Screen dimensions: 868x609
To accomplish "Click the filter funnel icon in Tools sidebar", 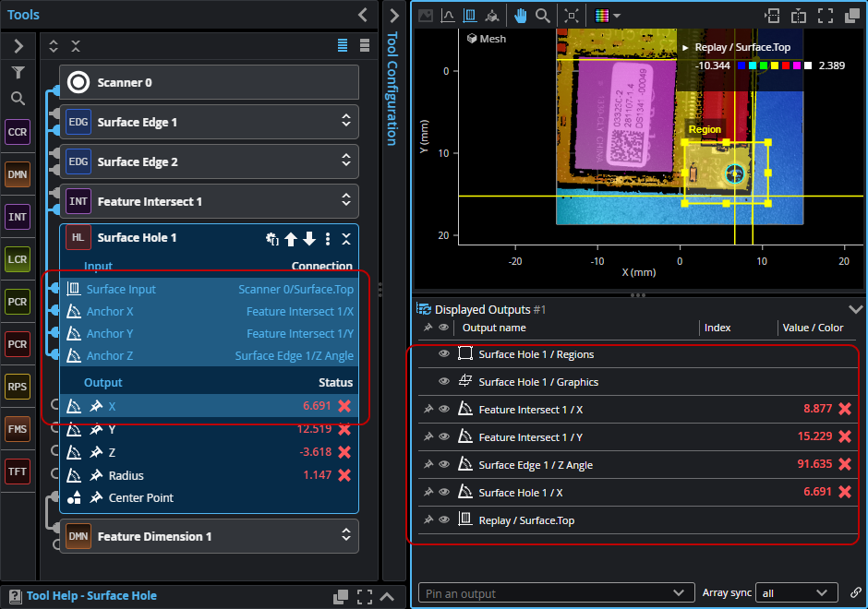I will click(x=18, y=73).
